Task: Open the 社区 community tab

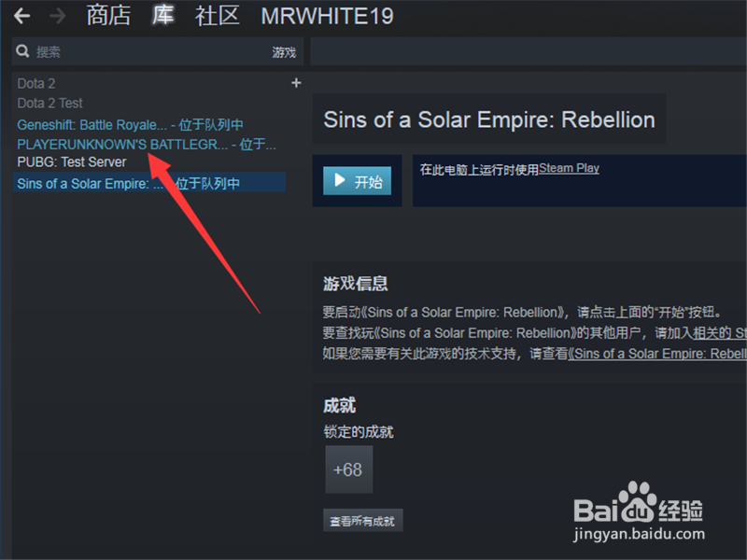Action: 218,16
